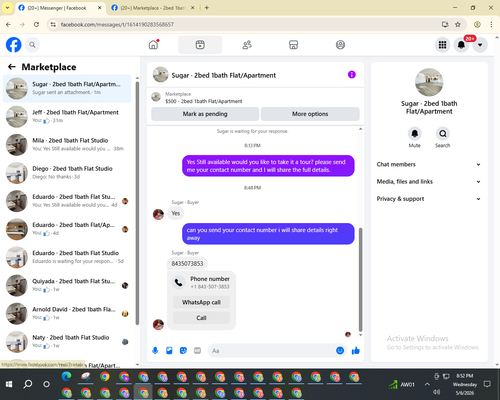500x400 pixels.
Task: Open conversation information purple icon
Action: [352, 75]
